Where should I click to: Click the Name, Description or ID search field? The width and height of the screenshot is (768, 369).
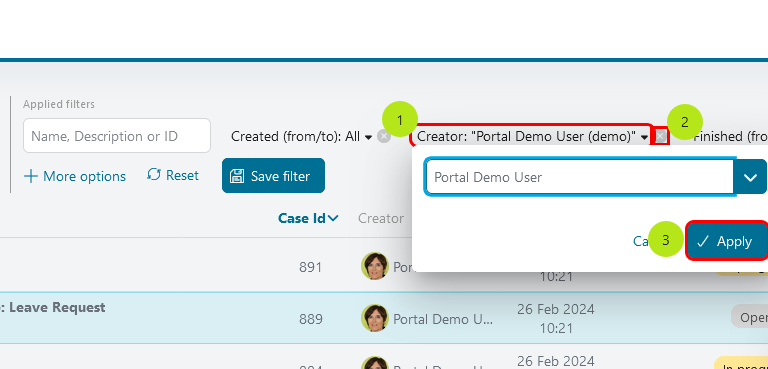(x=117, y=136)
